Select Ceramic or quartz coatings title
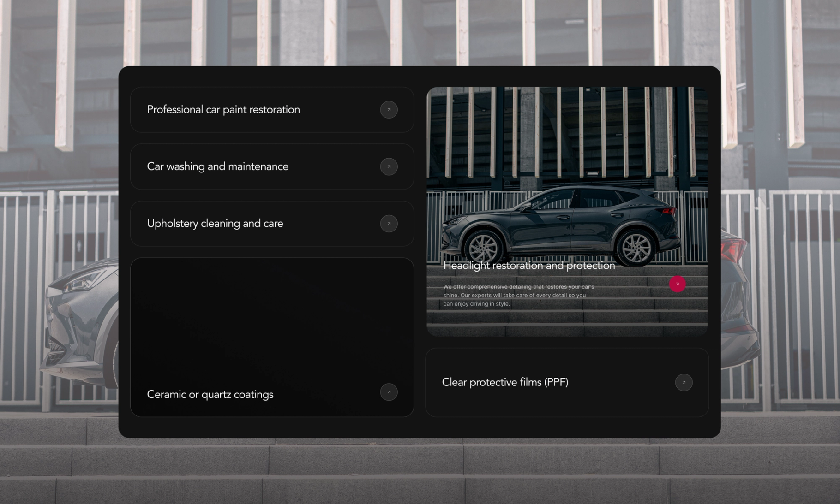The height and width of the screenshot is (504, 840). click(210, 395)
